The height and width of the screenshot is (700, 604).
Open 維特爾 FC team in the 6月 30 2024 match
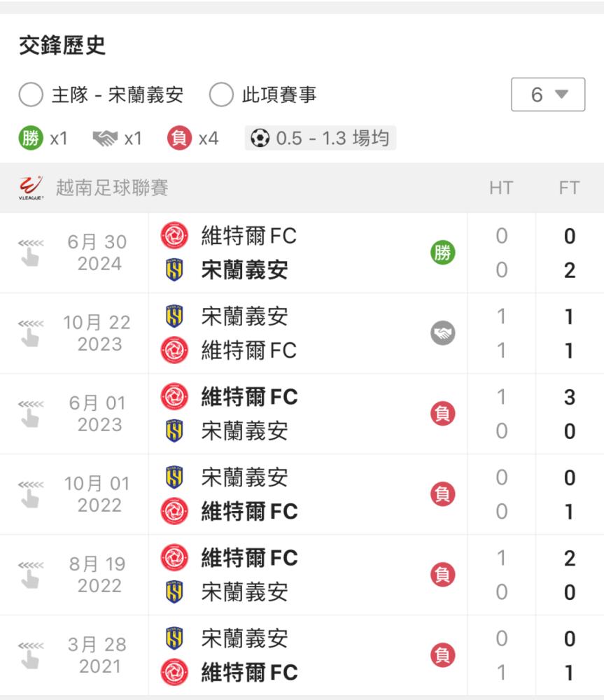pyautogui.click(x=248, y=236)
